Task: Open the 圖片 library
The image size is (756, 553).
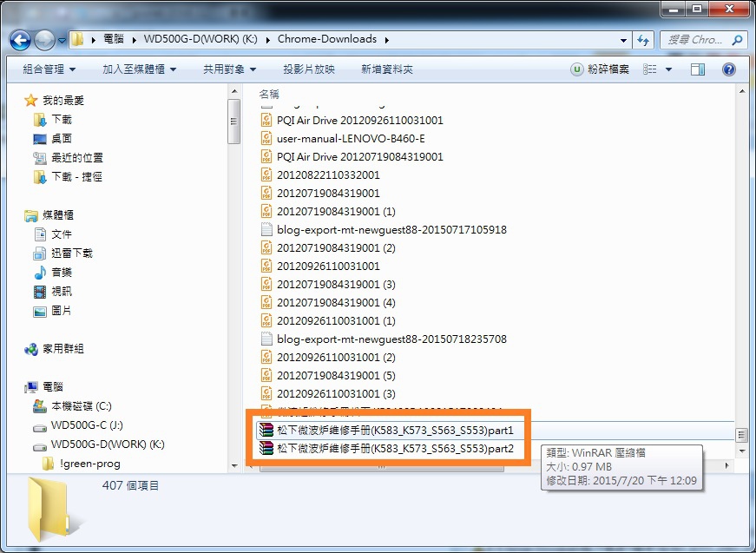Action: (62, 311)
